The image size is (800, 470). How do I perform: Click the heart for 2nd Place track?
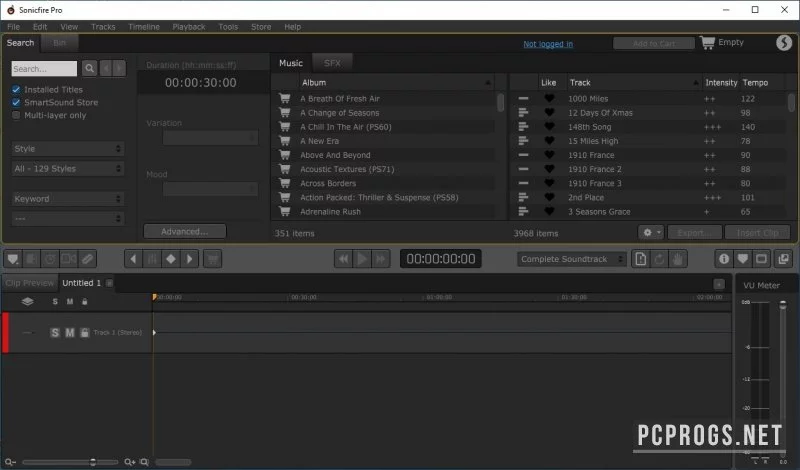[549, 197]
